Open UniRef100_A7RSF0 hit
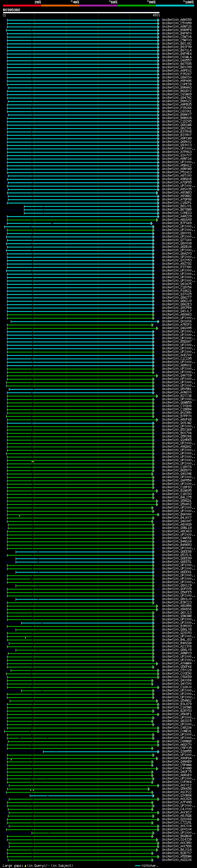Viewport: 197px width, 868px height. click(177, 325)
